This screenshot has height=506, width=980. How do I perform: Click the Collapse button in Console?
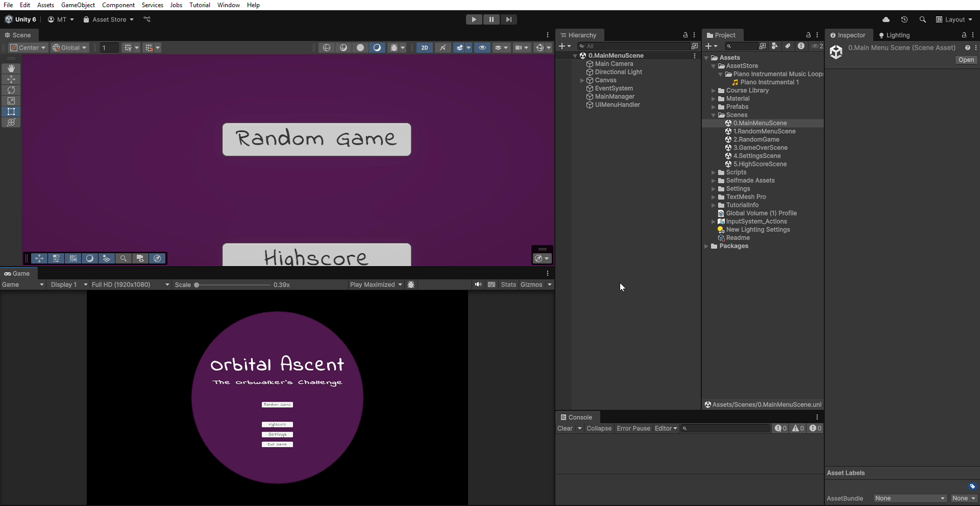[x=599, y=428]
